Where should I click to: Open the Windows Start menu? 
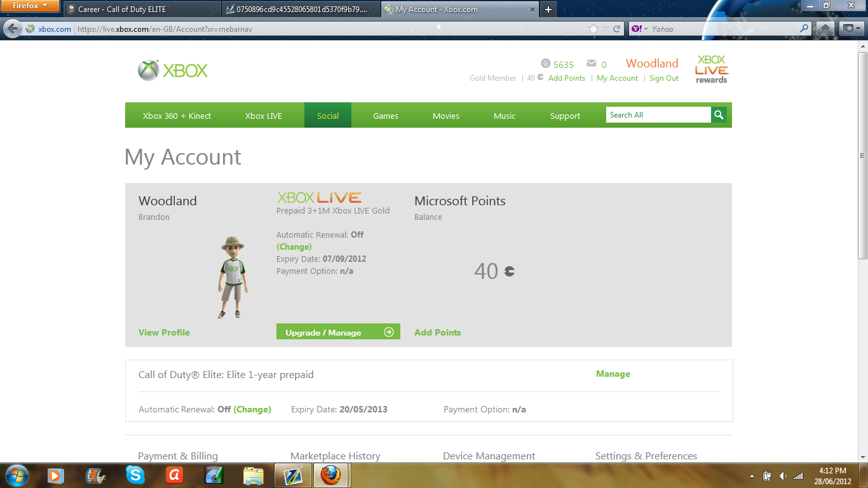[16, 475]
